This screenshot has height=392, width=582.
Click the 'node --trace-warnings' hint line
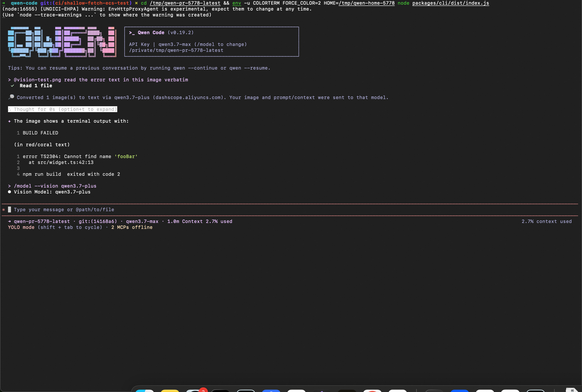pyautogui.click(x=107, y=15)
